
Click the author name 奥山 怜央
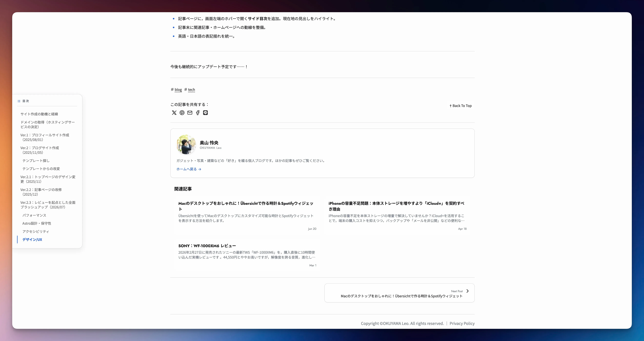tap(209, 143)
